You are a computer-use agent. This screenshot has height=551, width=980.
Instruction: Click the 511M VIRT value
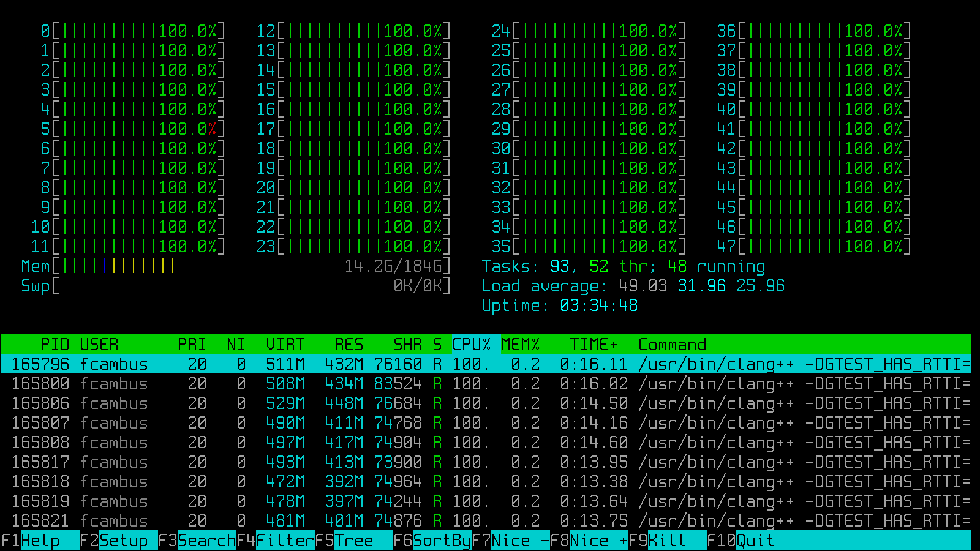[x=285, y=364]
